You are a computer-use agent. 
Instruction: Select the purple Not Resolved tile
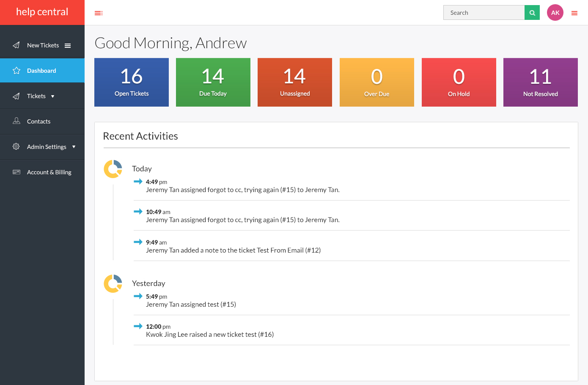tap(540, 82)
